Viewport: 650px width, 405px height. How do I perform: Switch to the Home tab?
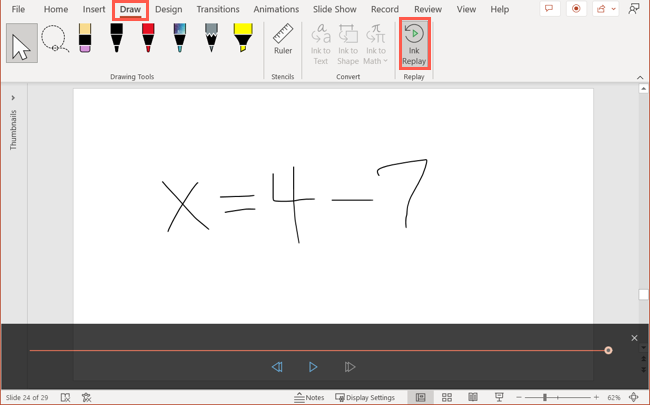56,9
